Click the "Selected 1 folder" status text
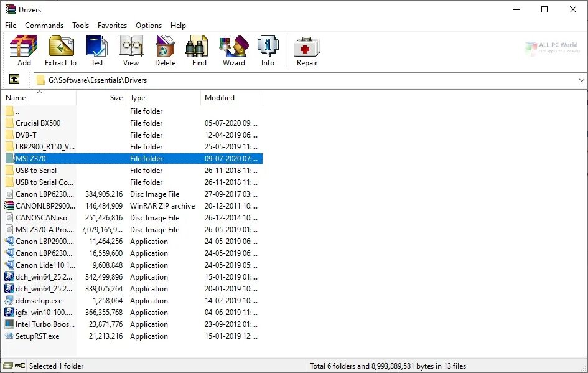 pyautogui.click(x=56, y=366)
